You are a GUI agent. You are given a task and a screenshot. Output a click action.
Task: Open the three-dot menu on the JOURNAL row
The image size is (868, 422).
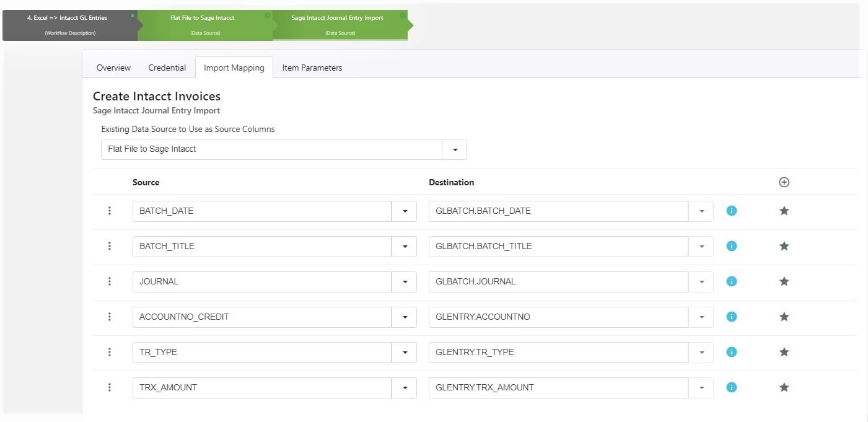tap(110, 281)
